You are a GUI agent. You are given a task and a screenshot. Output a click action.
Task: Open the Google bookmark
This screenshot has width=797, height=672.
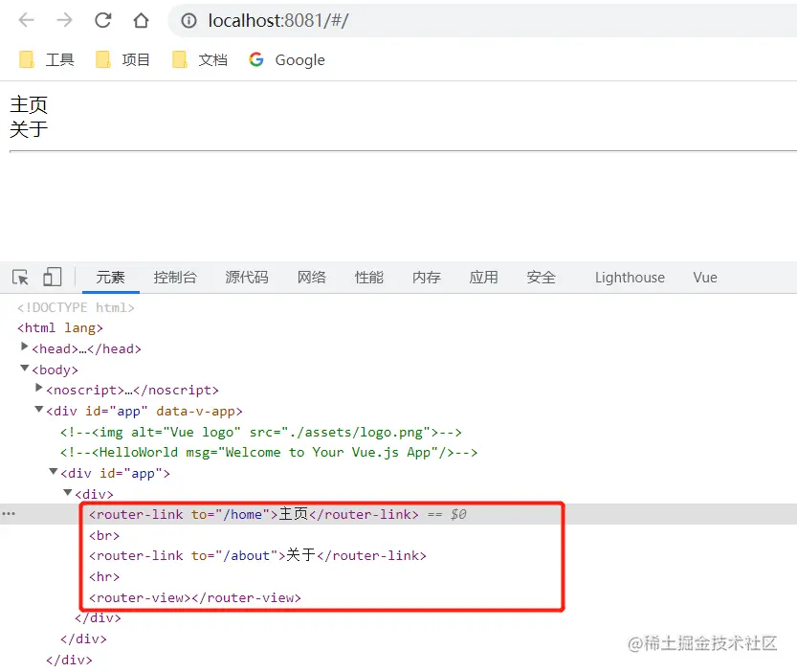[287, 59]
